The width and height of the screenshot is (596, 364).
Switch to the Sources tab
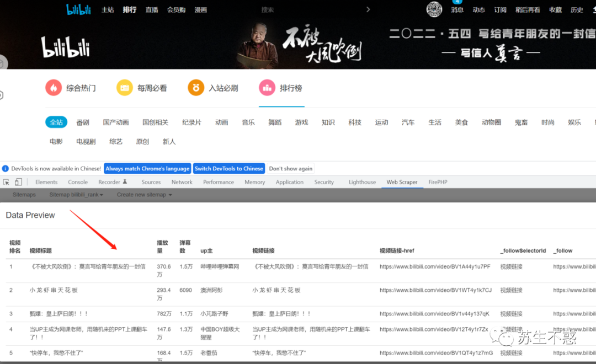pyautogui.click(x=151, y=182)
